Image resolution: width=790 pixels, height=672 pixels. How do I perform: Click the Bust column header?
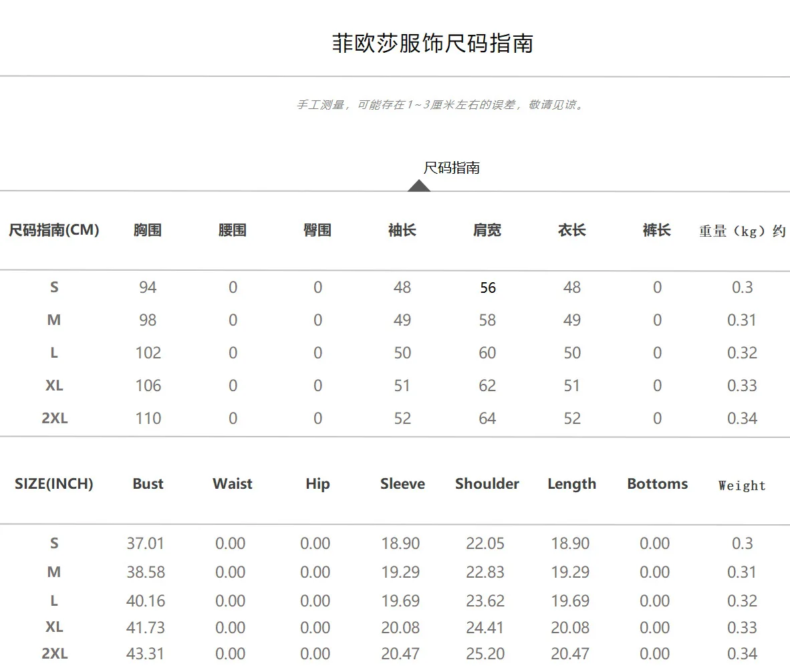pos(148,484)
